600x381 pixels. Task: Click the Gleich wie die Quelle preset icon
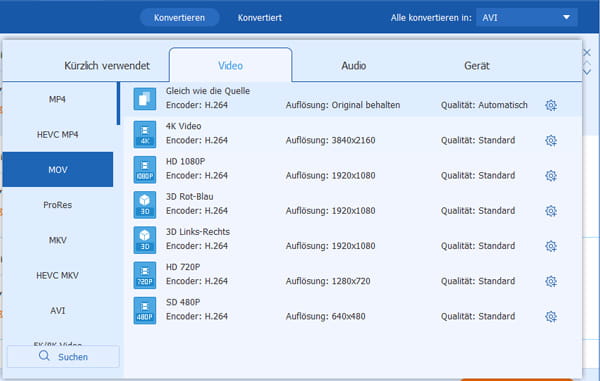tap(145, 99)
